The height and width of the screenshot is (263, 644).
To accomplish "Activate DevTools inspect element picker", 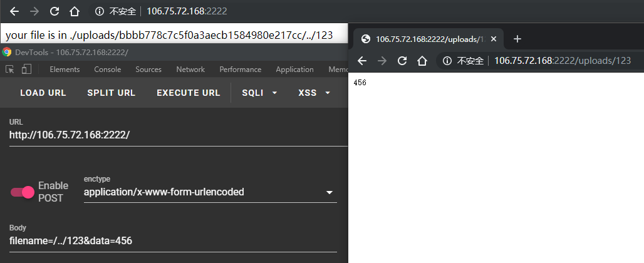I will click(10, 70).
